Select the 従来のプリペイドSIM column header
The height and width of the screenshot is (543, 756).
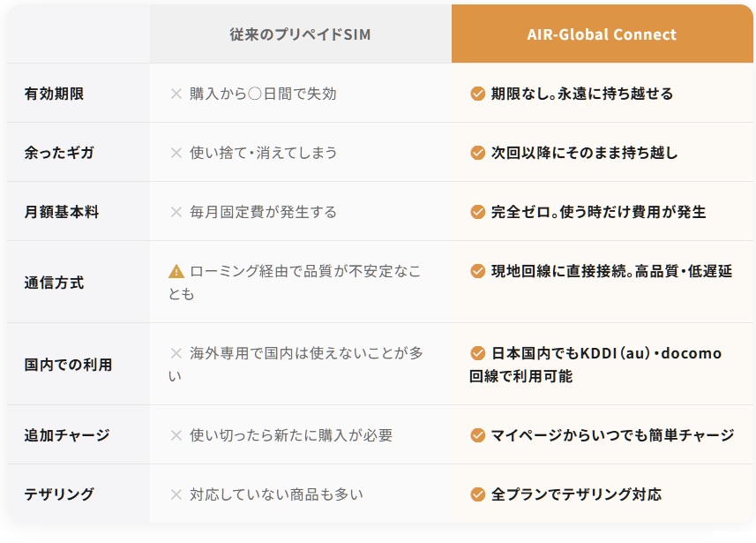[x=300, y=34]
